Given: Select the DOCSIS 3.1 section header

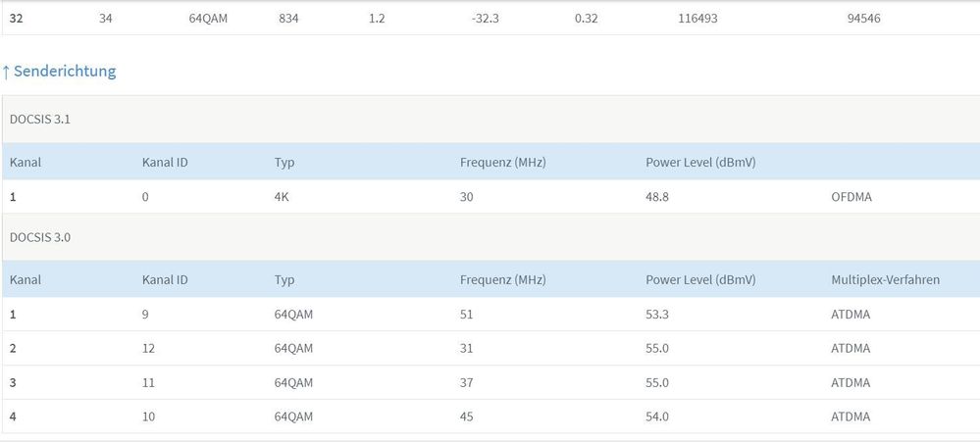Looking at the screenshot, I should pos(40,120).
